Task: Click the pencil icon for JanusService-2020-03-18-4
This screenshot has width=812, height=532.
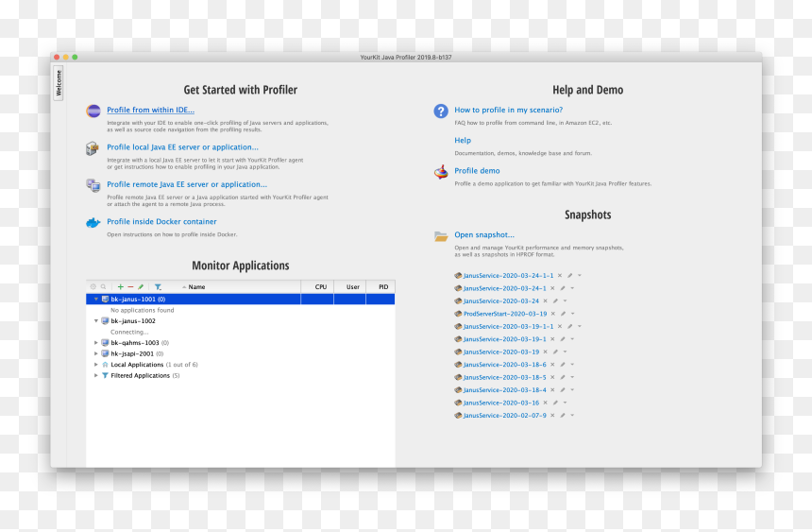Action: [563, 390]
